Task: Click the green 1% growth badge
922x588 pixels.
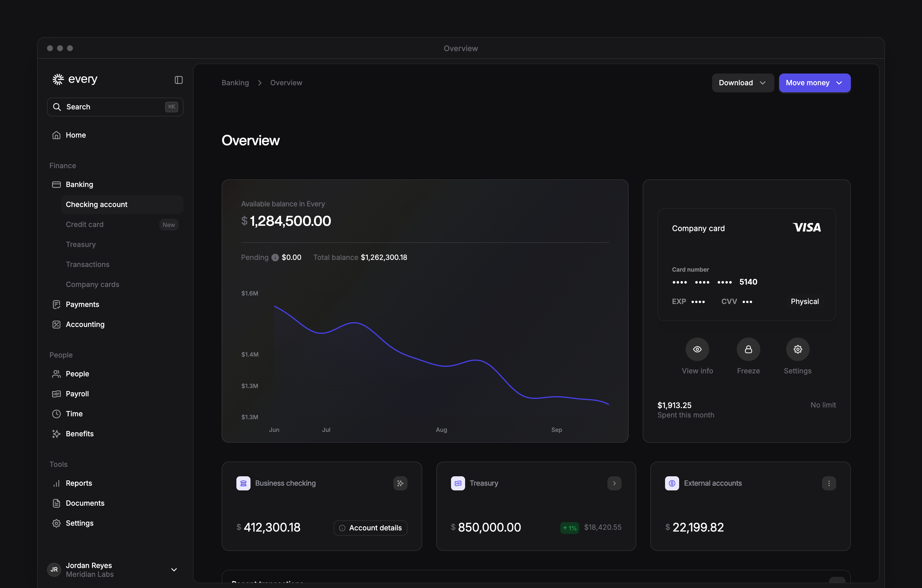Action: click(x=570, y=528)
